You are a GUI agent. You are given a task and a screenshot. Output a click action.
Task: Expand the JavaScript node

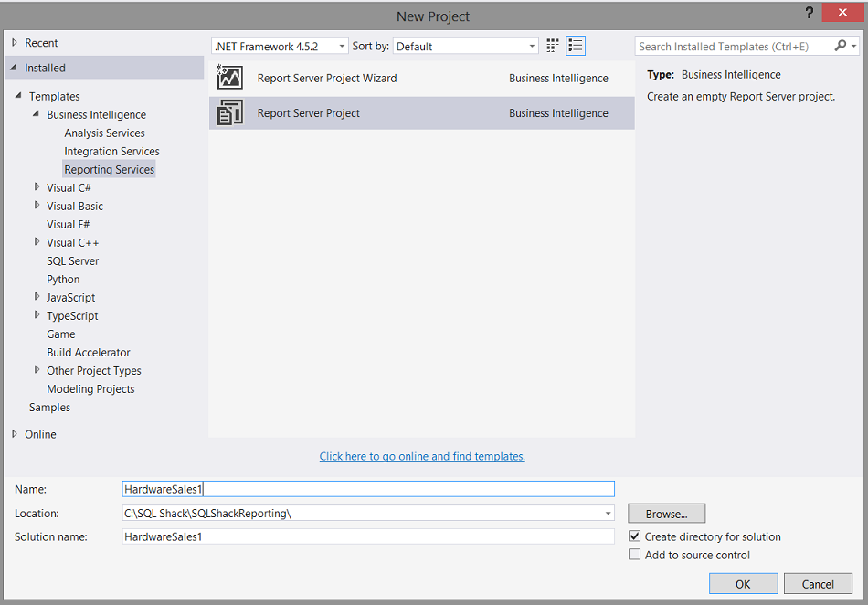click(37, 297)
